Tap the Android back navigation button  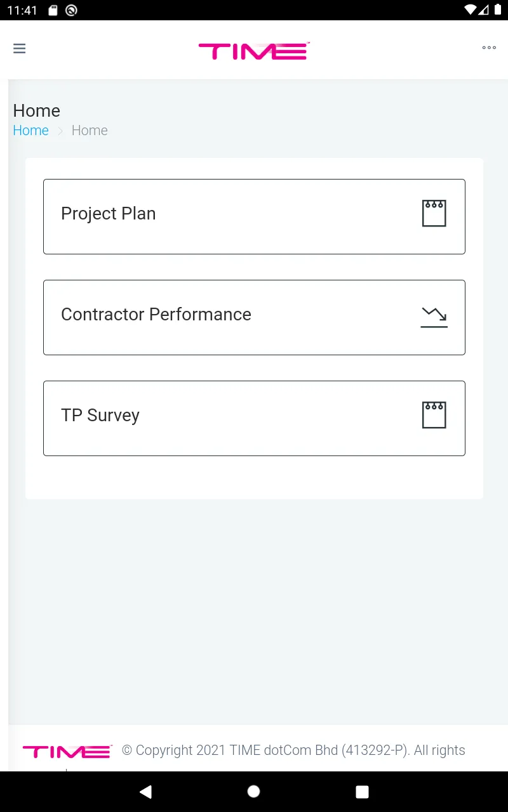point(146,792)
